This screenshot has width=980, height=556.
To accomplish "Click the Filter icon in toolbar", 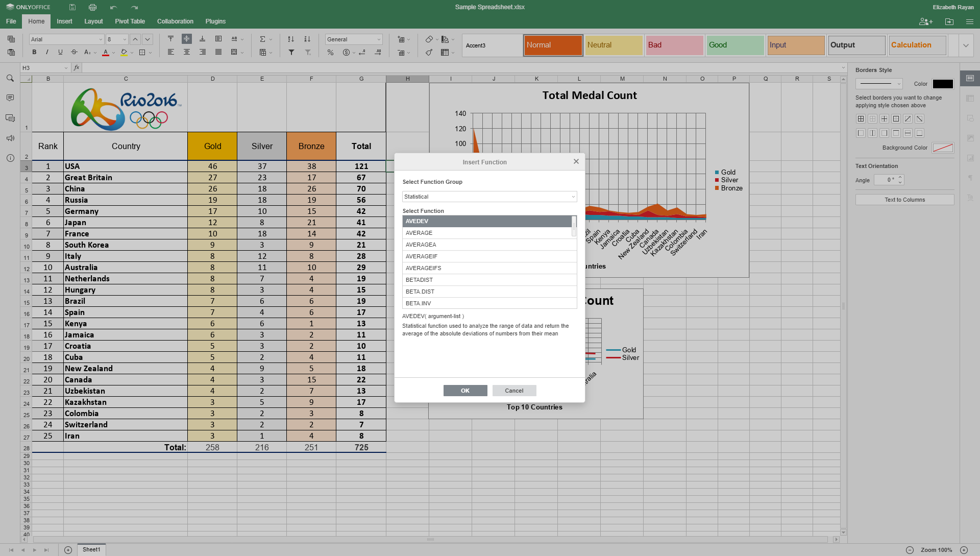I will pos(291,52).
